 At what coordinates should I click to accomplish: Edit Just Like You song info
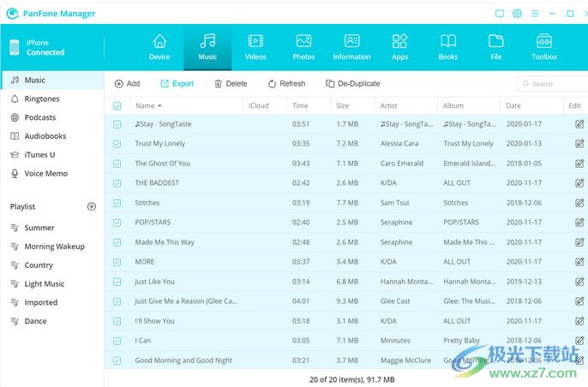point(579,282)
